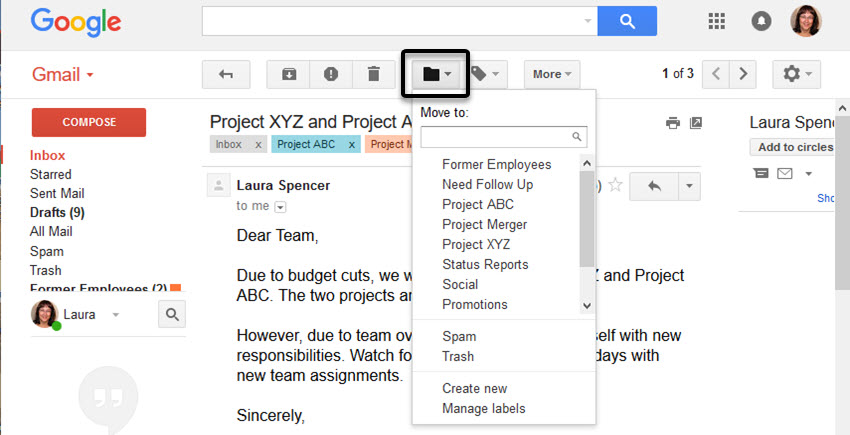Open the account profile photo at top right
The height and width of the screenshot is (435, 850).
[806, 21]
